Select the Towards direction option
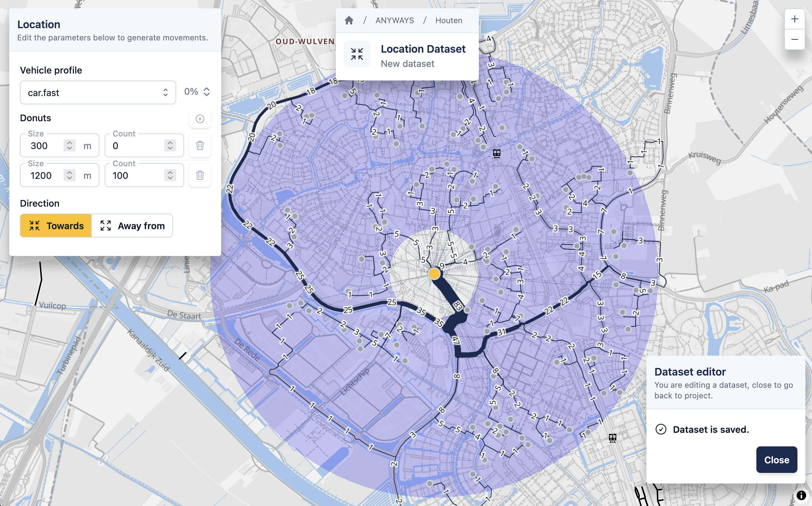 pos(56,226)
